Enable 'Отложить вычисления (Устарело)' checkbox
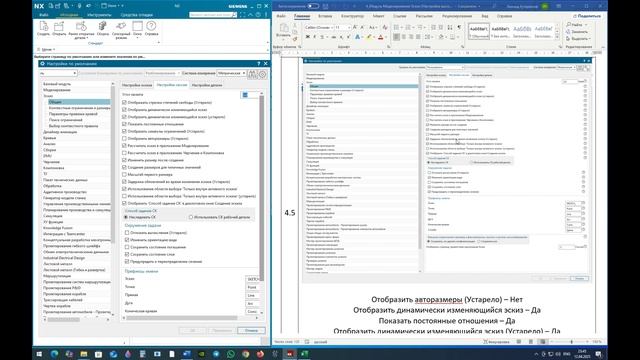The image size is (640, 360). 127,233
